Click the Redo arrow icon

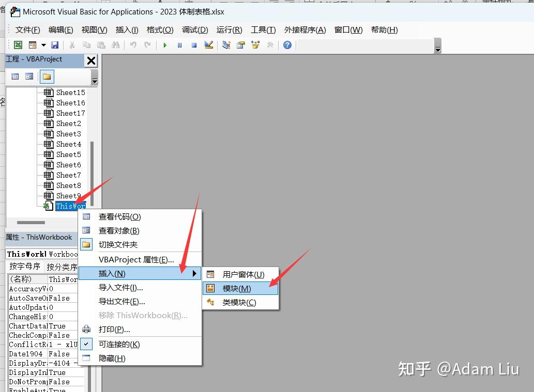pos(147,45)
